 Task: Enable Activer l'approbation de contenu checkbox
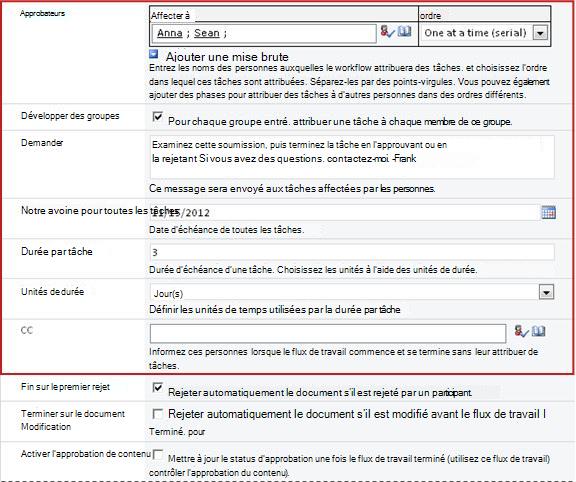pyautogui.click(x=158, y=454)
